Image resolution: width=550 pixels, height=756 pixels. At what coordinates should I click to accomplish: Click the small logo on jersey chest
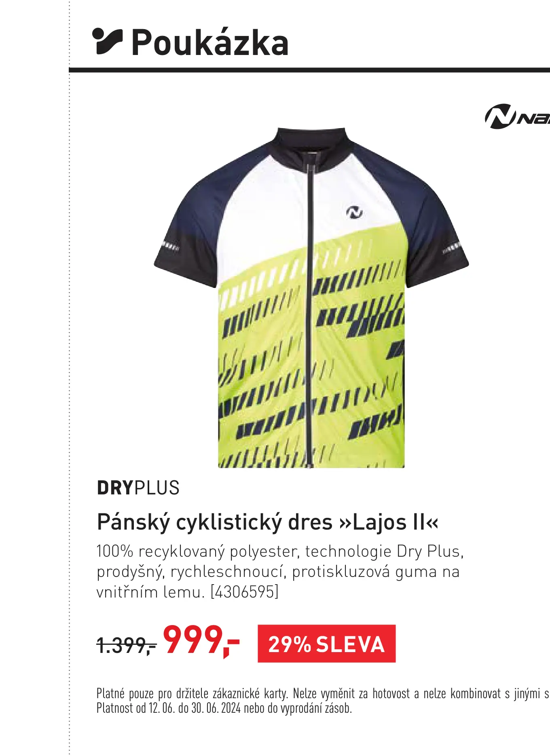pos(354,212)
